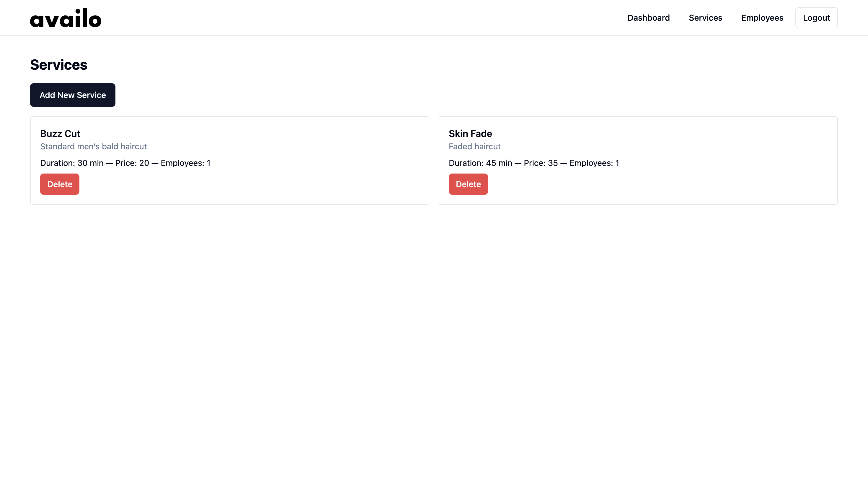The image size is (868, 484).
Task: Click 'Price: 35' on Skin Fade card
Action: click(x=541, y=163)
